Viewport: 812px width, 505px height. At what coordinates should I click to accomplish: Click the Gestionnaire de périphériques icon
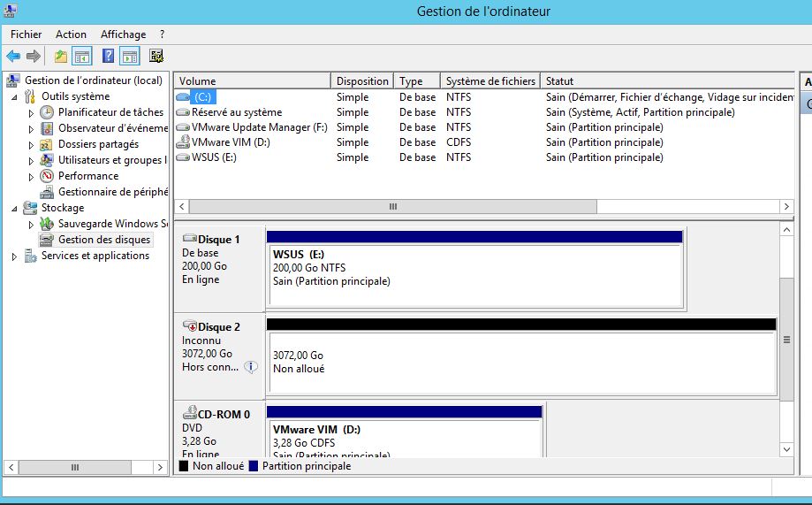(47, 192)
